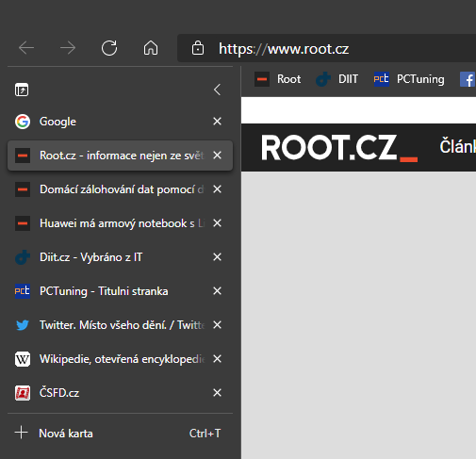The width and height of the screenshot is (476, 459).
Task: Open the Facebook bookmark icon
Action: [x=468, y=79]
